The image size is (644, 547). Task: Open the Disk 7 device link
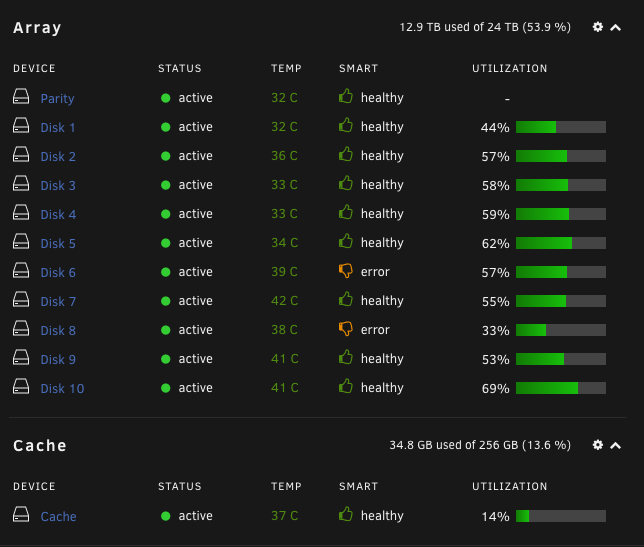point(58,301)
